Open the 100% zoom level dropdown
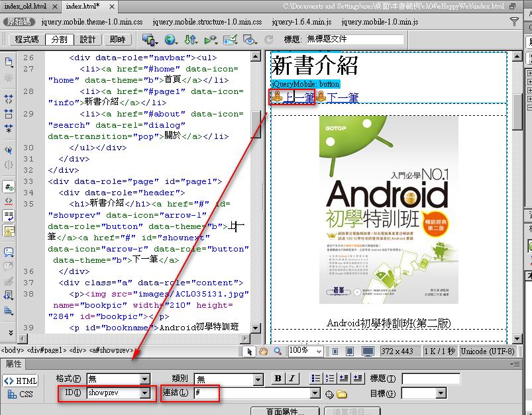 click(319, 351)
